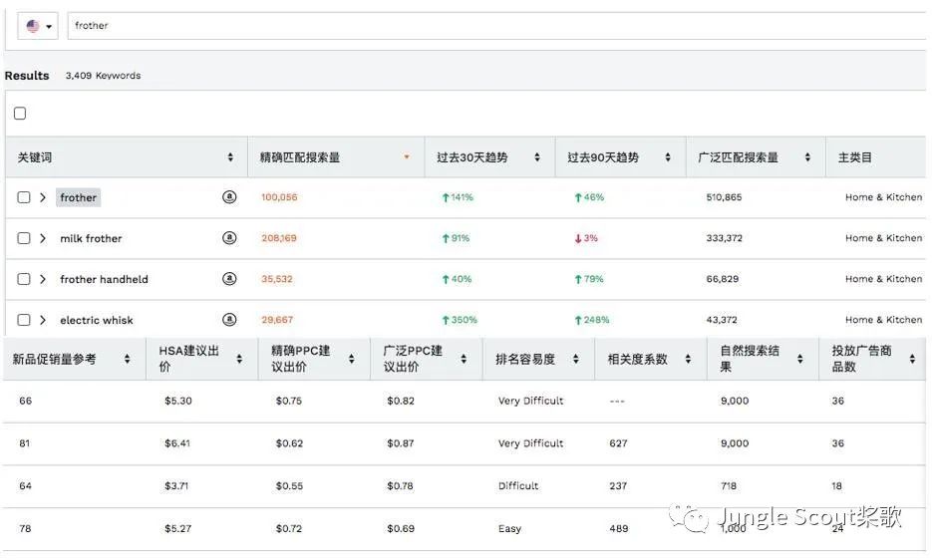Check the box for the frother keyword
This screenshot has width=932, height=560.
(24, 197)
